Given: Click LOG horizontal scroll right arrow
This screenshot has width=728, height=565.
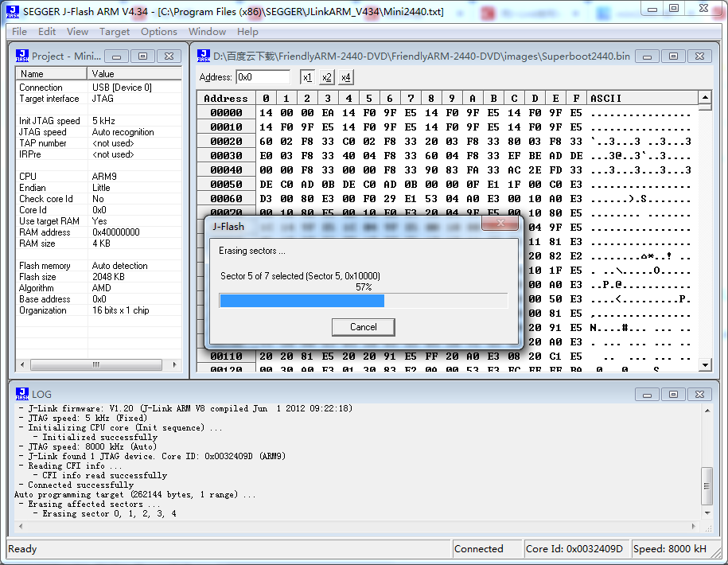Looking at the screenshot, I should 694,527.
